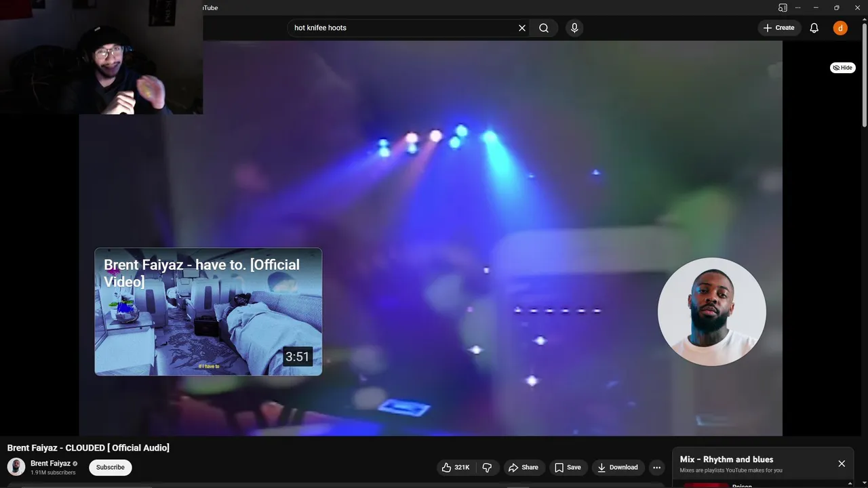Screen dimensions: 868x488
Task: Click the webcam overlay in corner
Action: (102, 57)
